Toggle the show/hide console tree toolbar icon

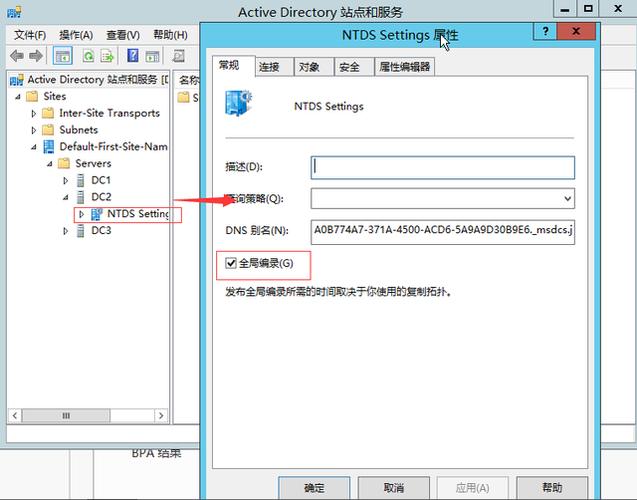[63, 56]
